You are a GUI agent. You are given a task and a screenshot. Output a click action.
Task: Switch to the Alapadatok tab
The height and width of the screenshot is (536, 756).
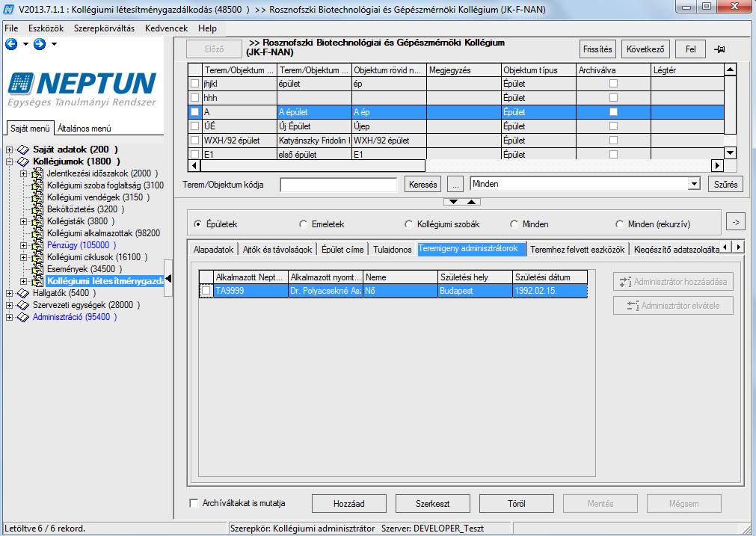click(213, 249)
